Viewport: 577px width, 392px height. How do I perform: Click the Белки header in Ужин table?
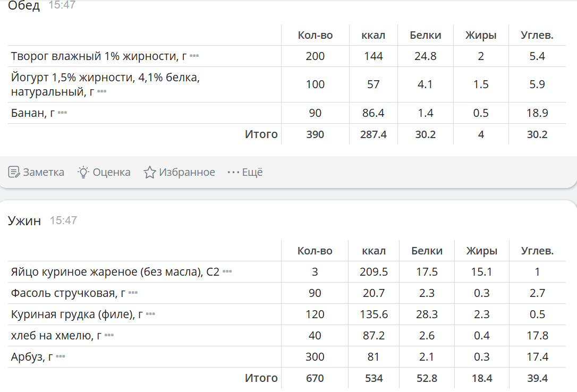(x=427, y=250)
